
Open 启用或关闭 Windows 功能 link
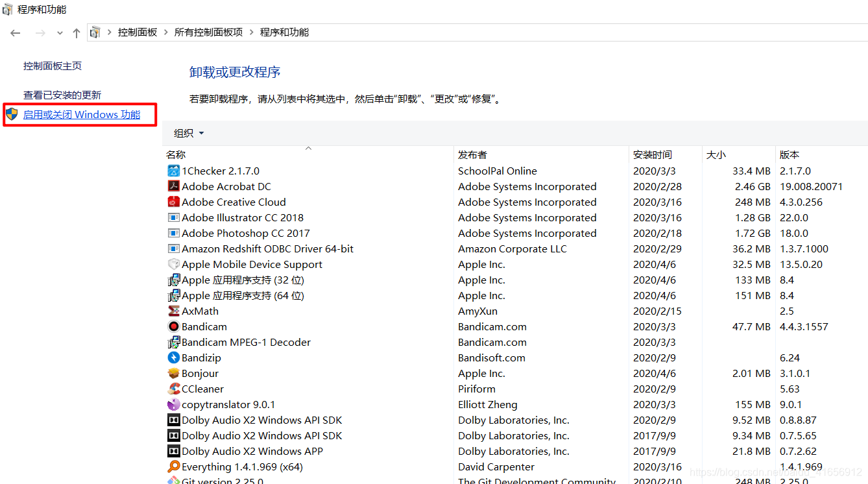tap(82, 114)
